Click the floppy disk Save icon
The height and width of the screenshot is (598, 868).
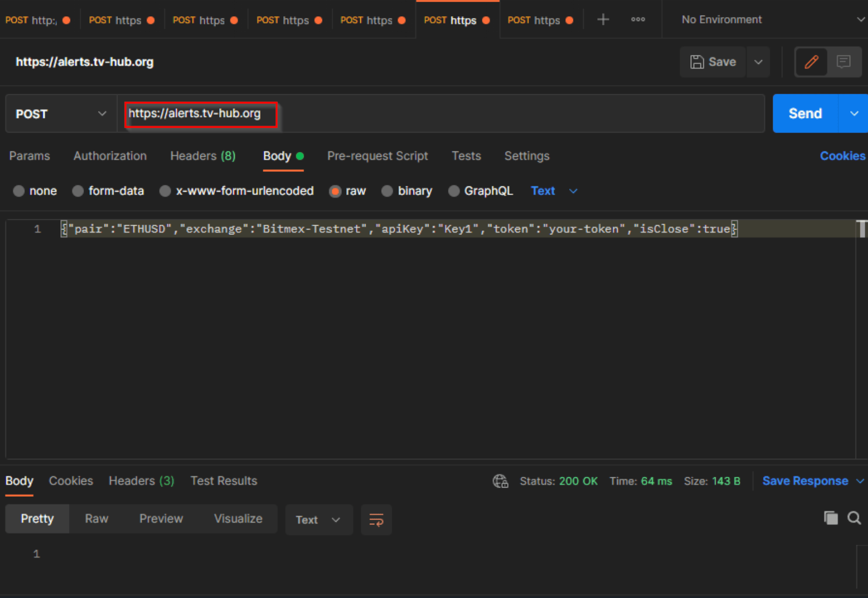click(697, 62)
